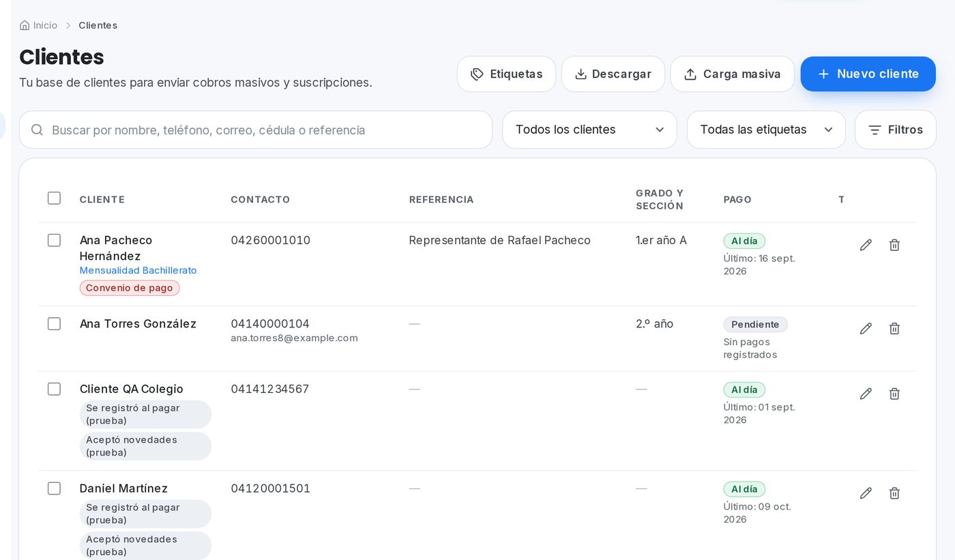This screenshot has width=955, height=560.
Task: Expand the Todas las etiquetas dropdown
Action: 766,130
